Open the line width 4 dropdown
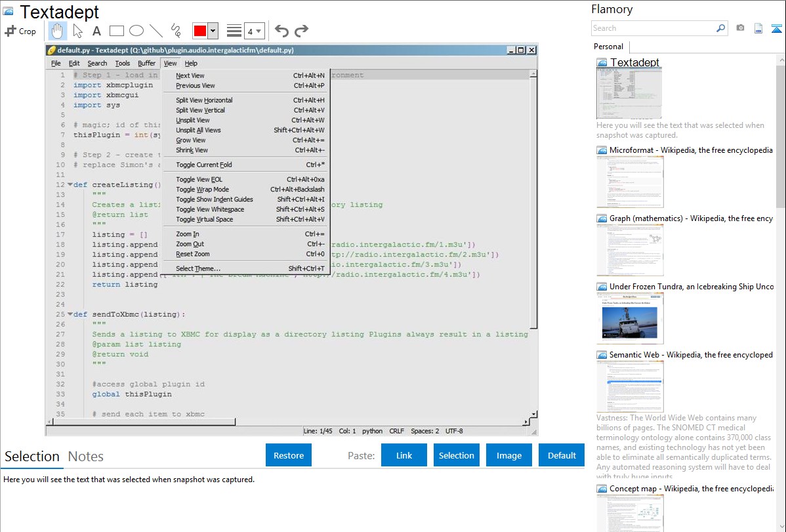Viewport: 786px width, 532px height. tap(255, 31)
